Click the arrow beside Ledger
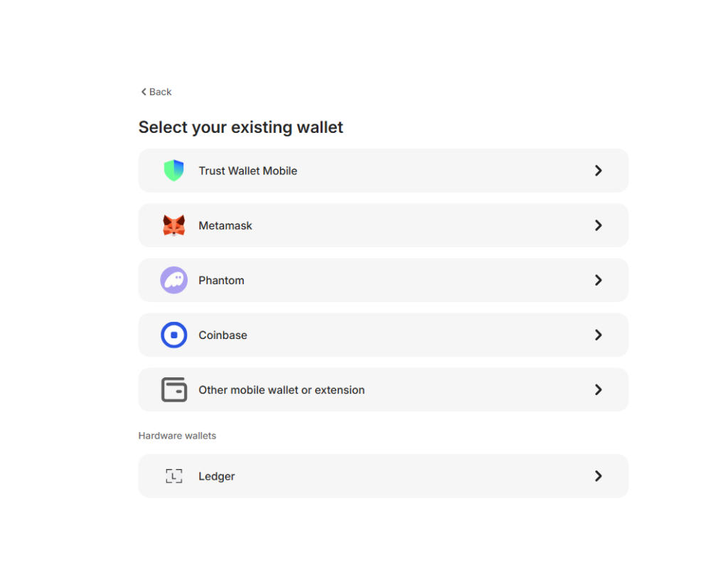Screen dimensions: 728x565 pyautogui.click(x=598, y=476)
